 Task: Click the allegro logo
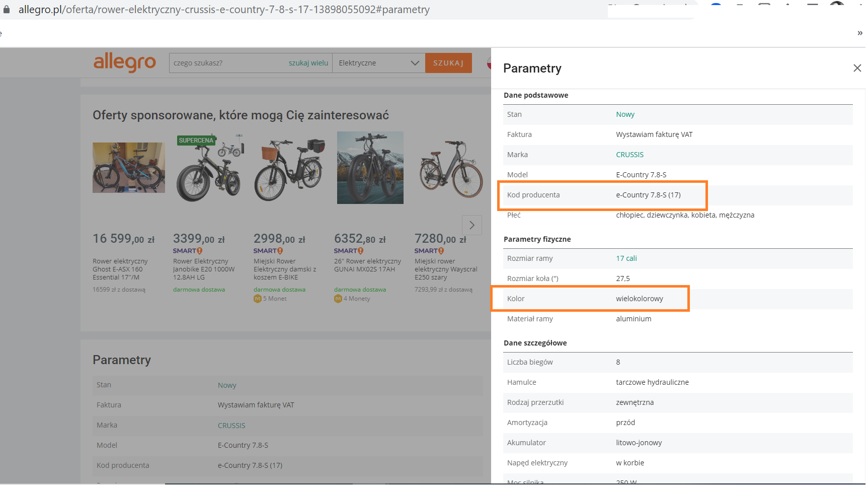tap(125, 62)
